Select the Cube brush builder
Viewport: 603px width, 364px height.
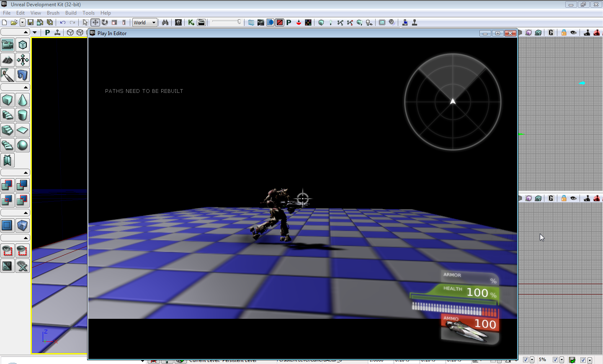[8, 100]
